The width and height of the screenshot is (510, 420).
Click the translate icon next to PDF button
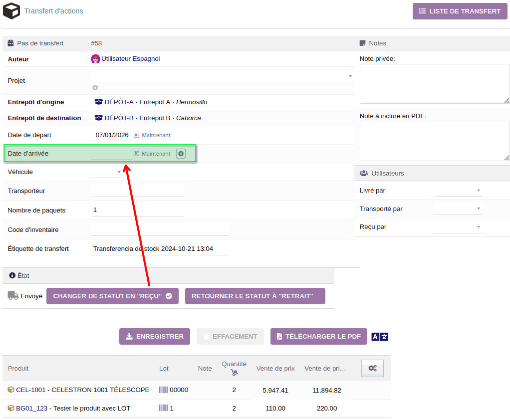point(379,337)
